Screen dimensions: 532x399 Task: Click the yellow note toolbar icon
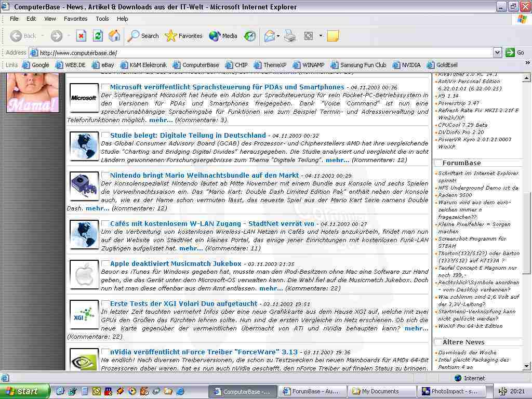click(x=333, y=36)
